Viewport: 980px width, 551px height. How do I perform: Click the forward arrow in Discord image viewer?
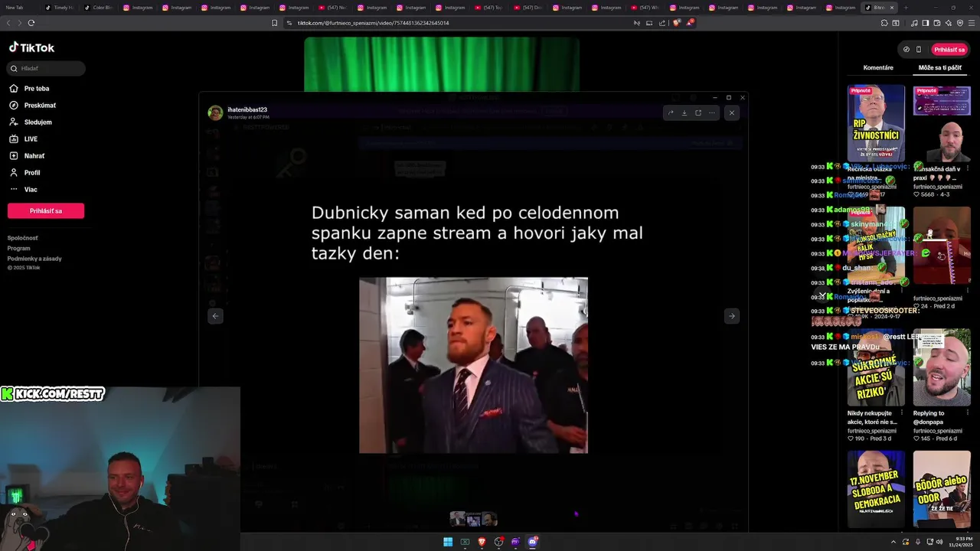pyautogui.click(x=671, y=112)
